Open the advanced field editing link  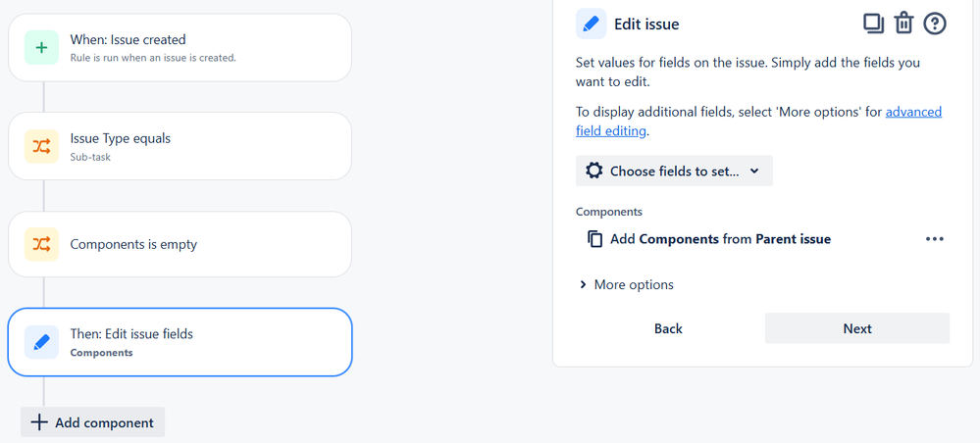(x=758, y=122)
